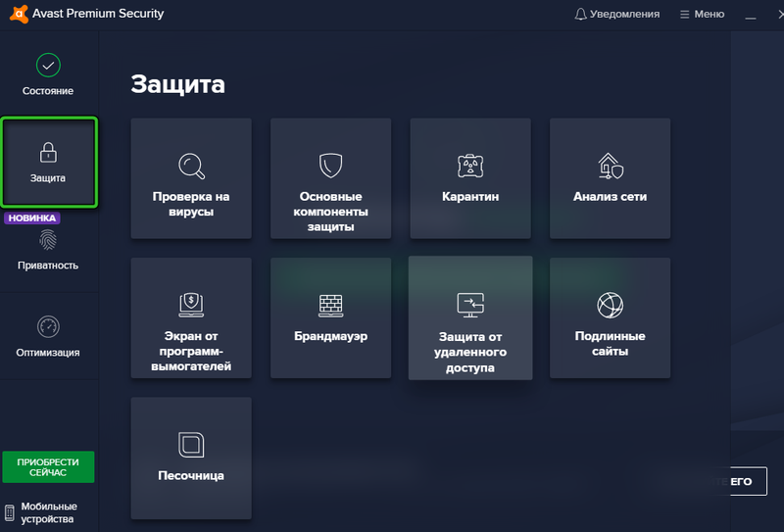Click the magnifier icon for virus scan
This screenshot has width=784, height=532.
(x=191, y=166)
